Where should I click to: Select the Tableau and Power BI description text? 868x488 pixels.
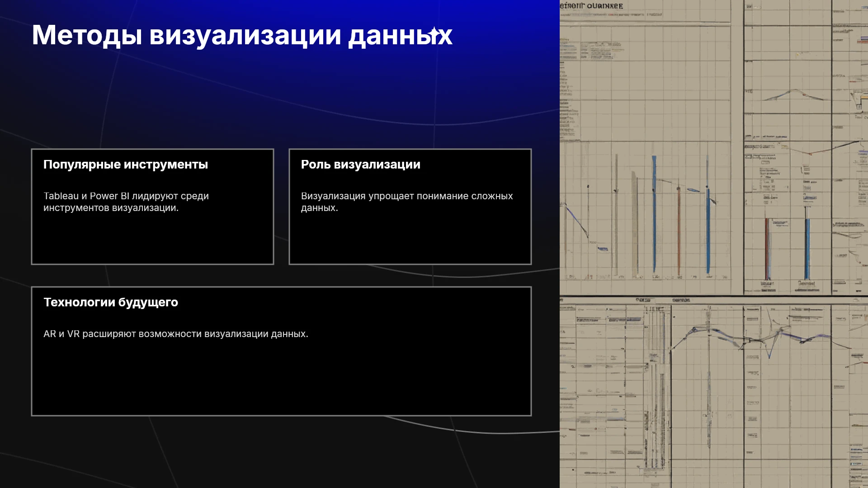coord(126,202)
